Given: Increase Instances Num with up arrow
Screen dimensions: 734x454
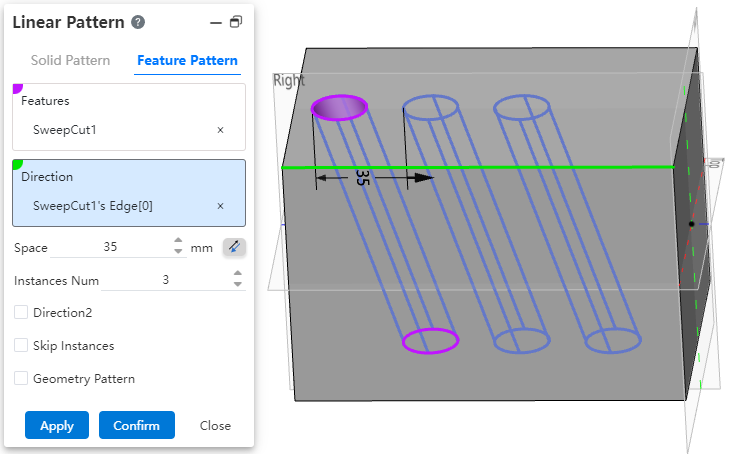Looking at the screenshot, I should 238,273.
